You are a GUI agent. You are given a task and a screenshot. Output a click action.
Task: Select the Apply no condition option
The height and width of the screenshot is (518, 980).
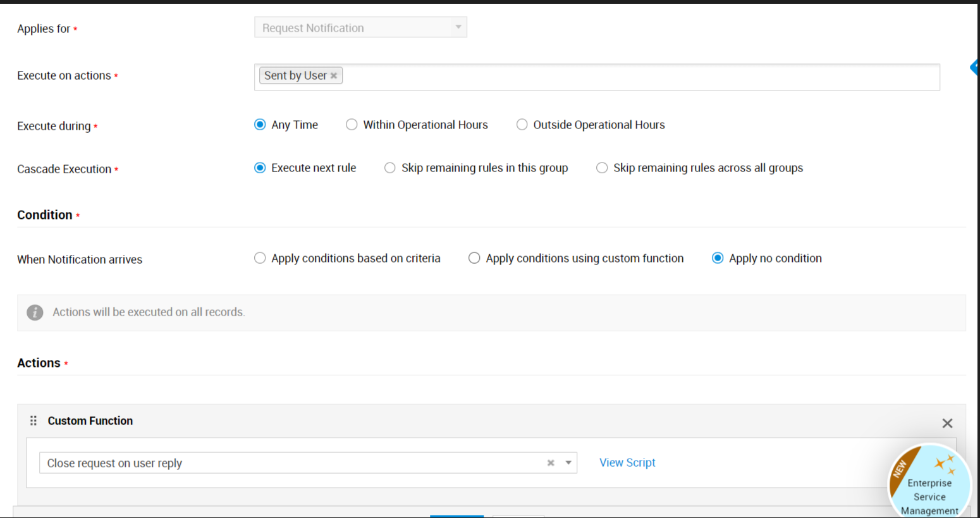click(x=718, y=258)
